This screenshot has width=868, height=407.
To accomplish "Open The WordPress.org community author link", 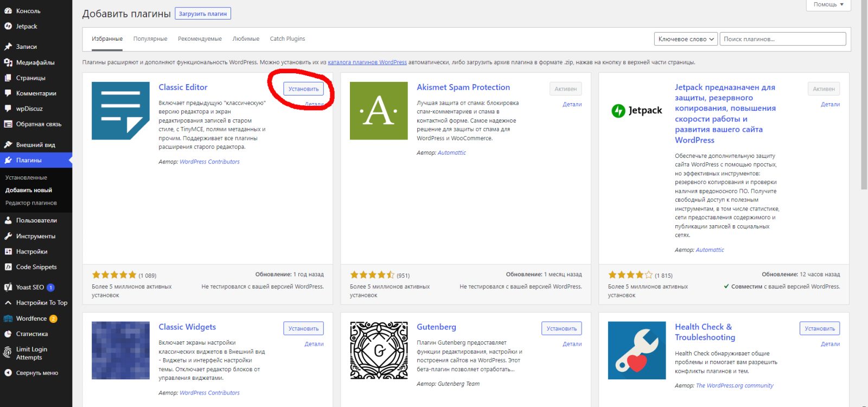I will (x=735, y=386).
